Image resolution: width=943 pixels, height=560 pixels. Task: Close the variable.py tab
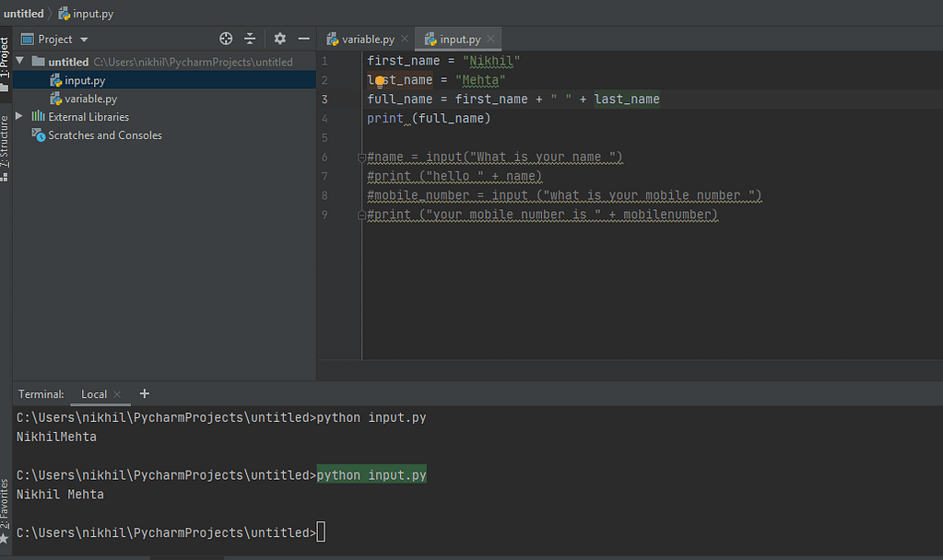point(405,39)
